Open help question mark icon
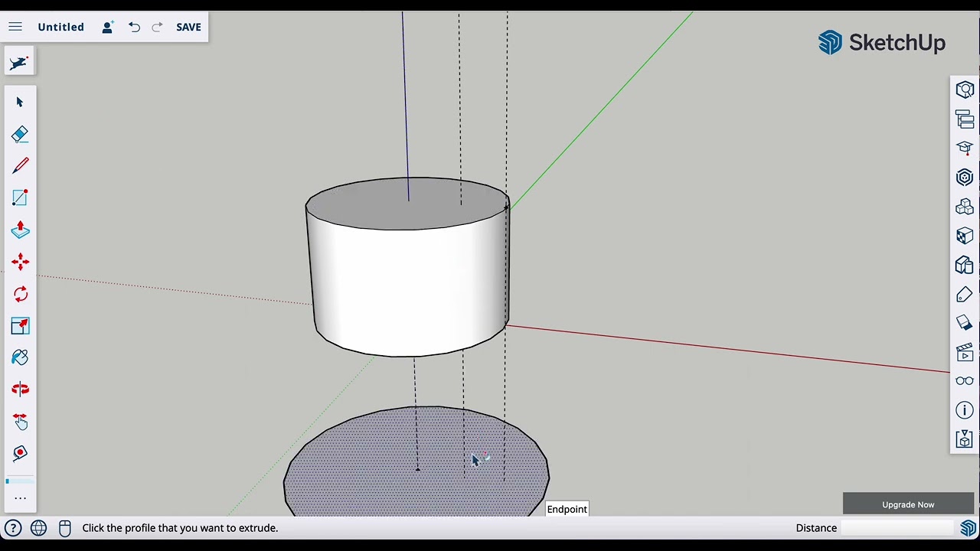 pos(13,528)
